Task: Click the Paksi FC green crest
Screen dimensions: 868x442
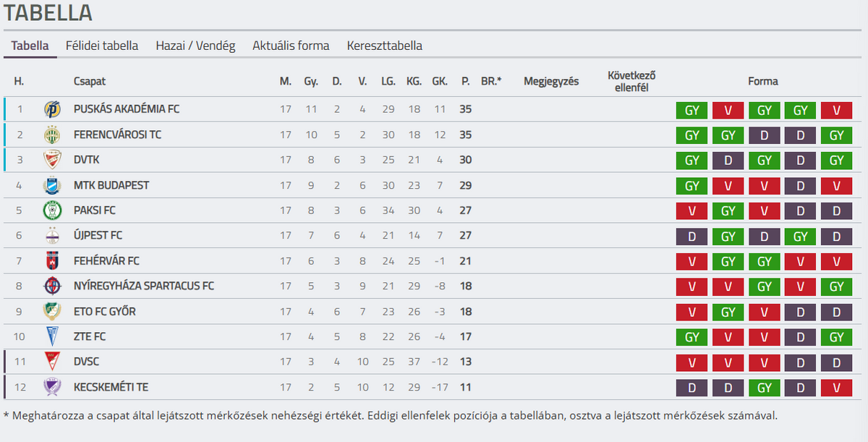Action: [52, 211]
